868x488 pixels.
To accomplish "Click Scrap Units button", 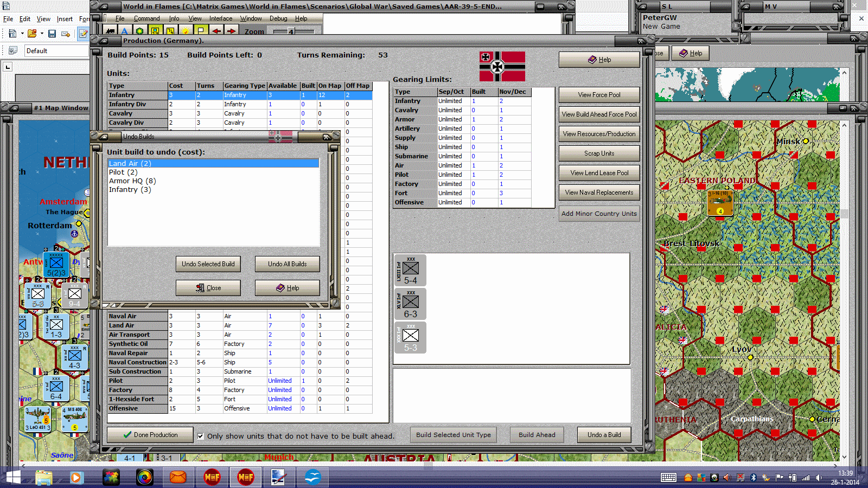I will tap(599, 153).
